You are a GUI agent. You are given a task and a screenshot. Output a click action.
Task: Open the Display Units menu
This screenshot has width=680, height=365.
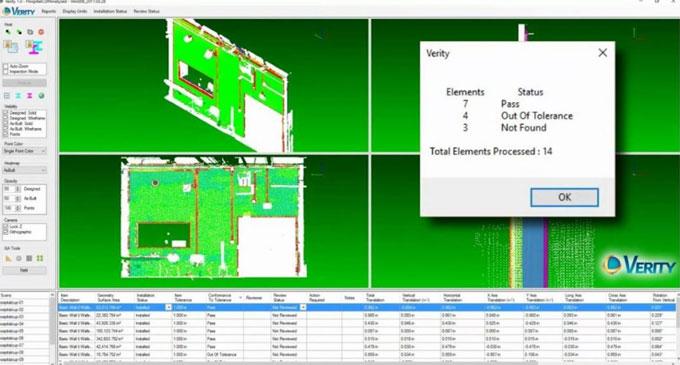(x=75, y=11)
